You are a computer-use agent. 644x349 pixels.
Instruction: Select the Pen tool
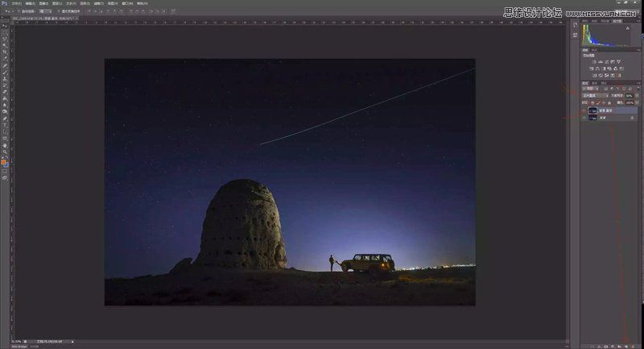coord(5,119)
